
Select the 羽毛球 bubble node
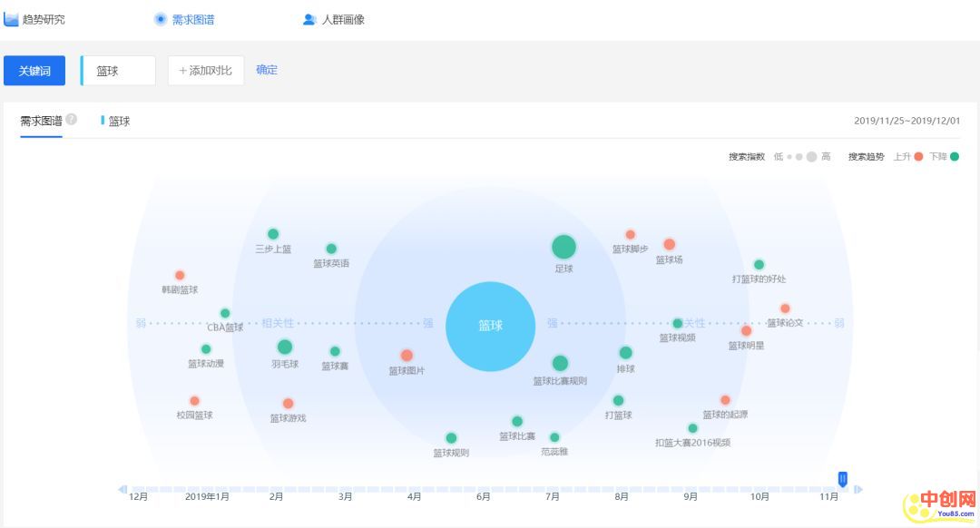pyautogui.click(x=284, y=347)
